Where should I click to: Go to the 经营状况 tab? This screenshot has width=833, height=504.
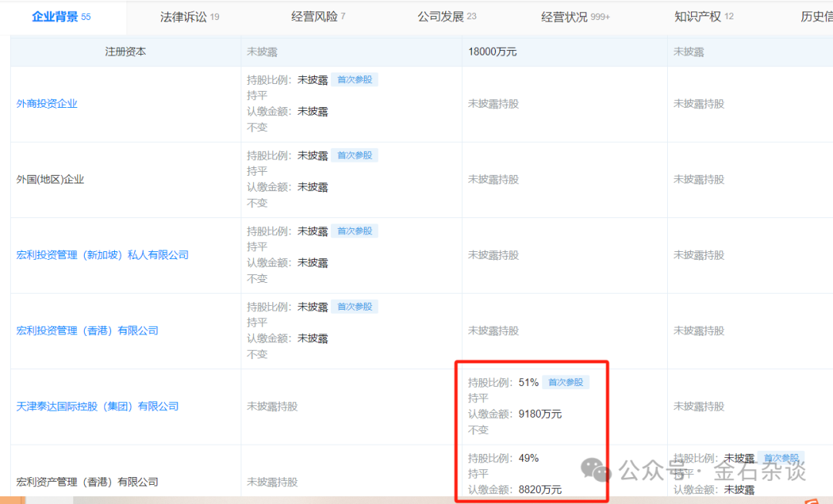point(575,17)
